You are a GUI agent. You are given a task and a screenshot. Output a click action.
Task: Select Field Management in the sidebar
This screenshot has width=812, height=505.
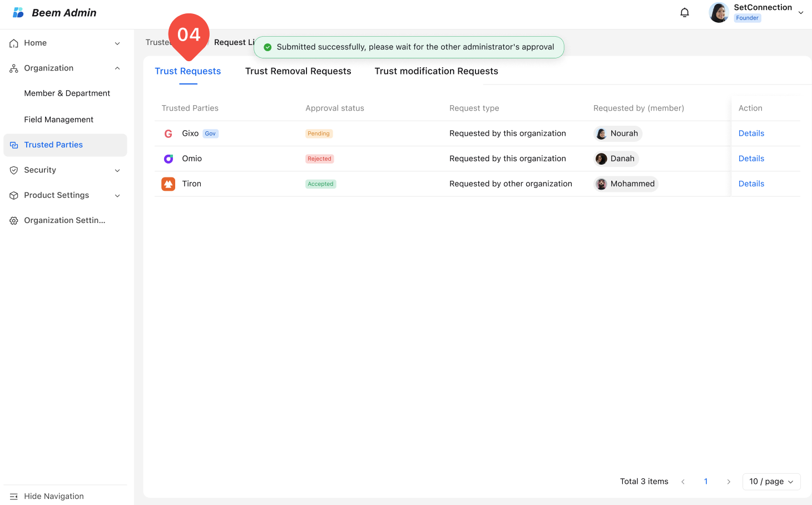(58, 120)
